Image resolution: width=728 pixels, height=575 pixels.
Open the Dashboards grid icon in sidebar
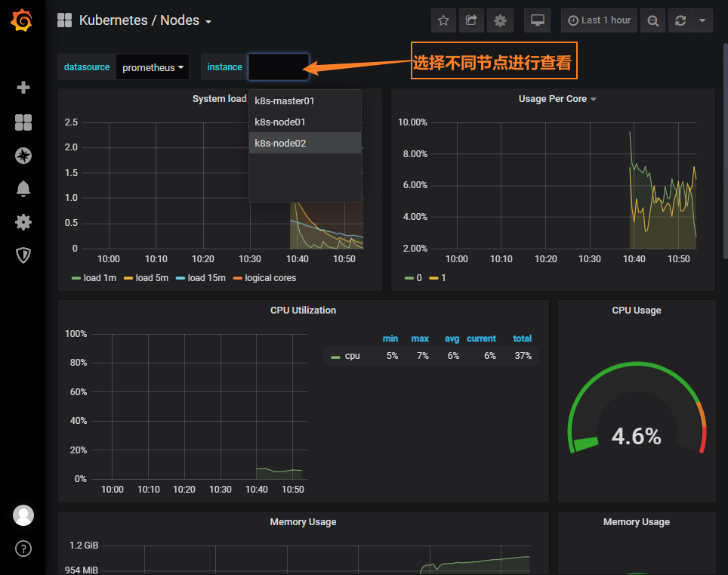tap(23, 122)
